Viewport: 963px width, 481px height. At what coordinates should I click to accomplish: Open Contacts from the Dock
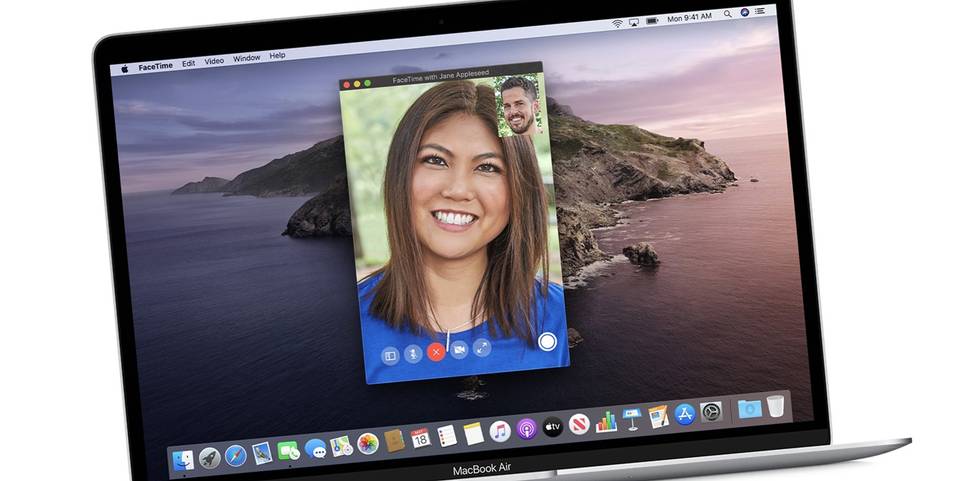click(394, 441)
